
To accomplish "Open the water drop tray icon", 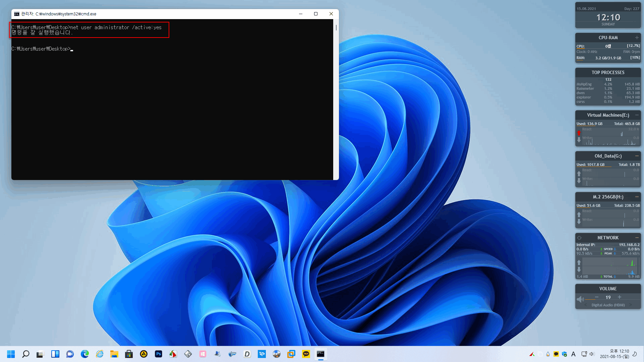I will (x=548, y=354).
